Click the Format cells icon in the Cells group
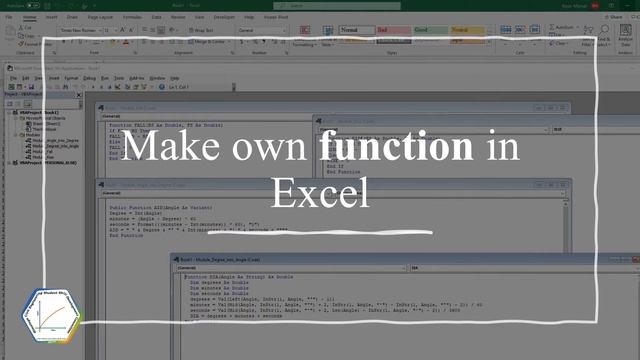640x360 pixels. (535, 29)
